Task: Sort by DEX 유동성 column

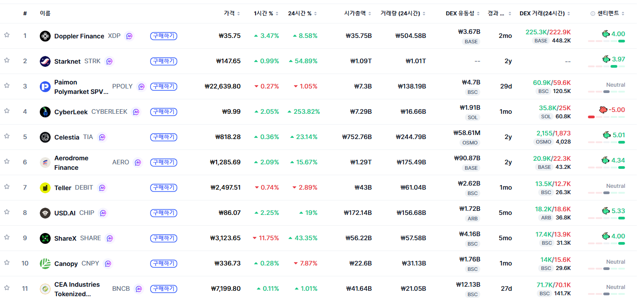Action: tap(463, 14)
